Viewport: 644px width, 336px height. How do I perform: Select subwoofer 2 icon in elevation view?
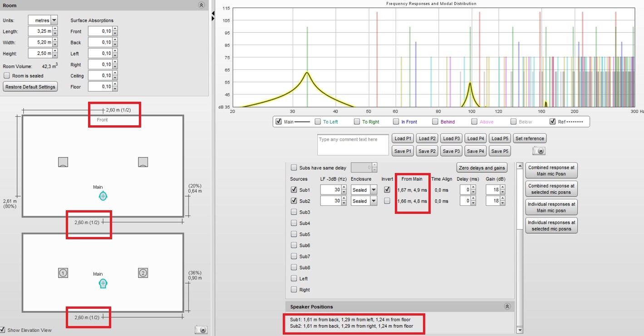point(143,273)
